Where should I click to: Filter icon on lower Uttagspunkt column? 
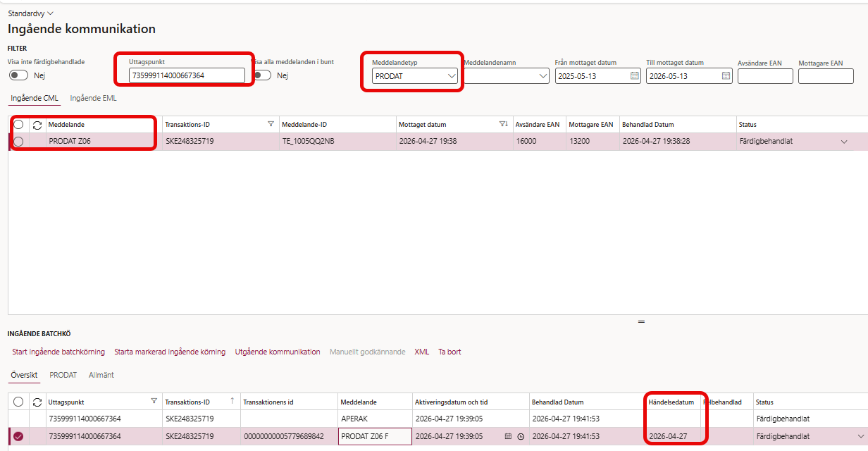154,401
